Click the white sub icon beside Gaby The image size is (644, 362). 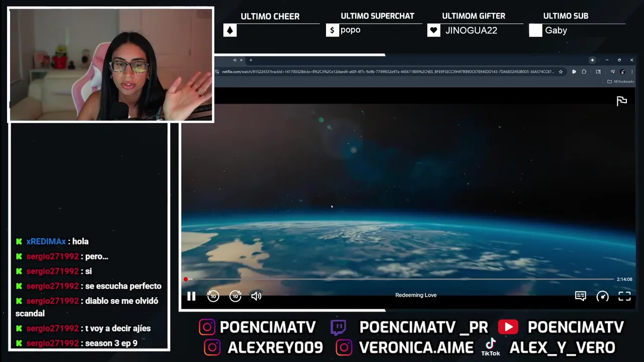click(535, 31)
